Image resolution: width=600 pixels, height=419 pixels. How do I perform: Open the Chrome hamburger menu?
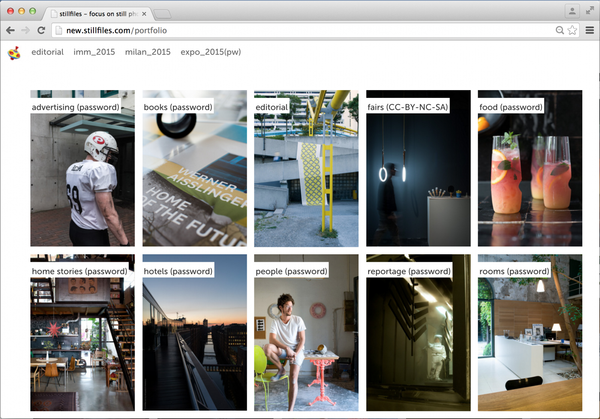click(x=589, y=30)
